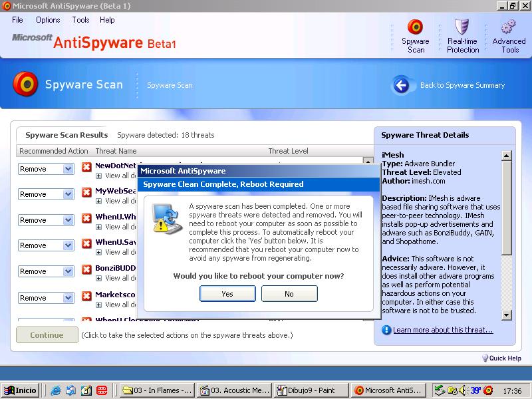Click the Threat Name column header
Screen dimensions: 532x399
pyautogui.click(x=116, y=151)
